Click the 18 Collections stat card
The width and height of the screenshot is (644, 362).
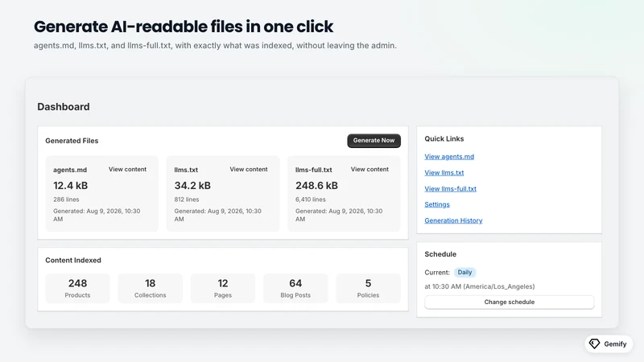click(x=151, y=288)
